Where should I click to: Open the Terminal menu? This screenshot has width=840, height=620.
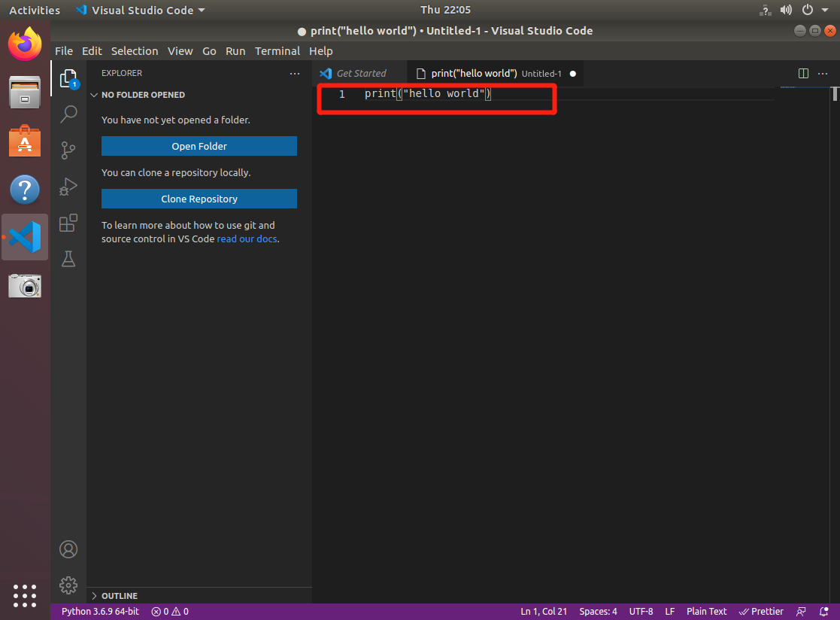[277, 51]
